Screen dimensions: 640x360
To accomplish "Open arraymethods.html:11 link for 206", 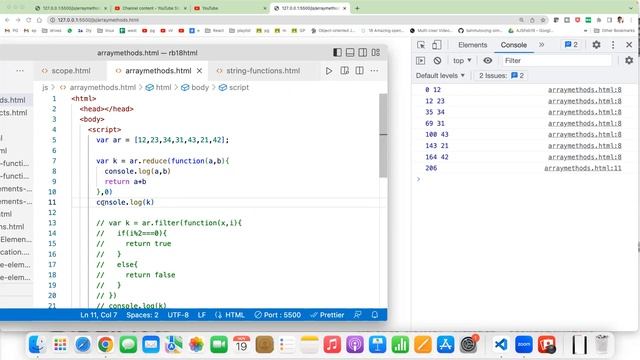I will pyautogui.click(x=582, y=168).
